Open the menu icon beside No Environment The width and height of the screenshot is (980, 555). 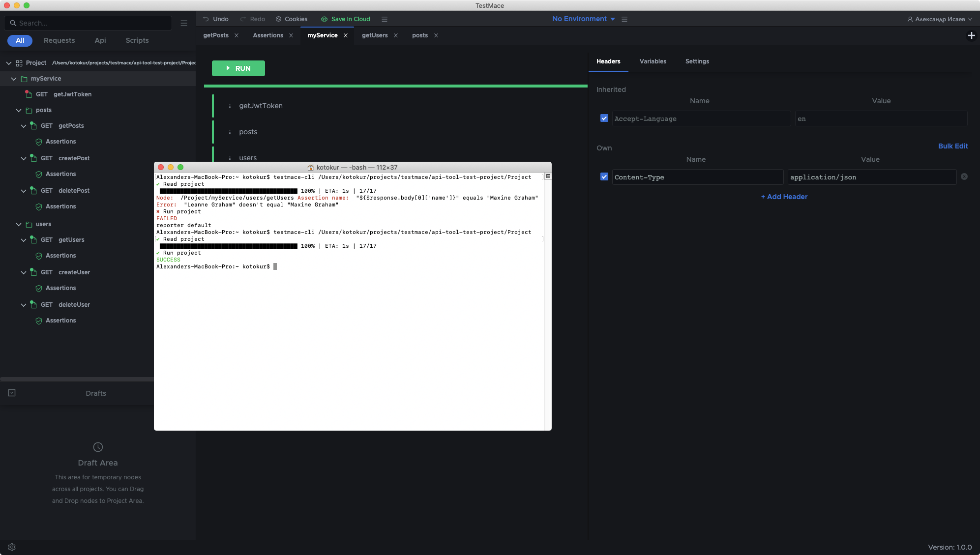tap(624, 19)
